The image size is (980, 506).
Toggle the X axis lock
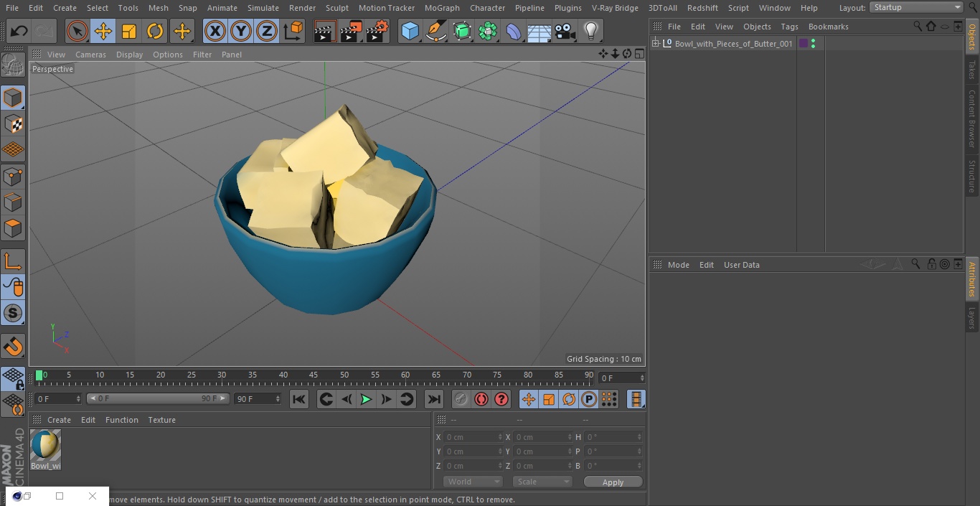click(x=215, y=32)
